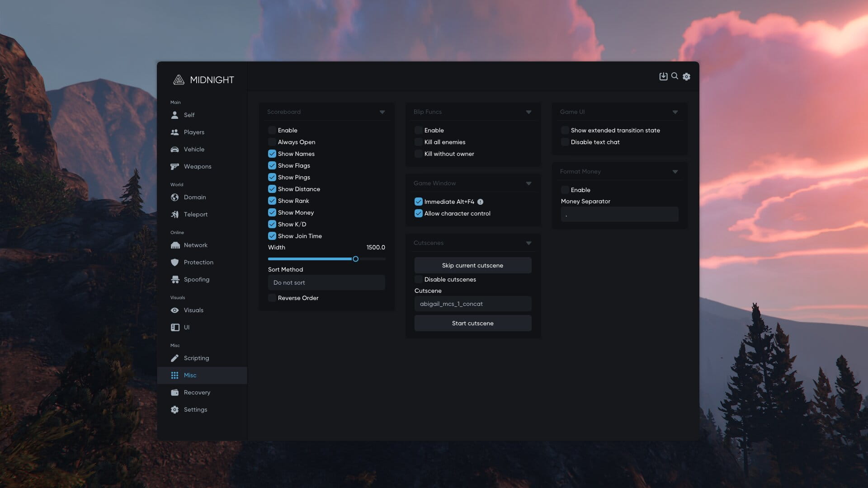This screenshot has height=488, width=868.
Task: Click the info icon beside Immediate Alt+F4
Action: pos(480,202)
